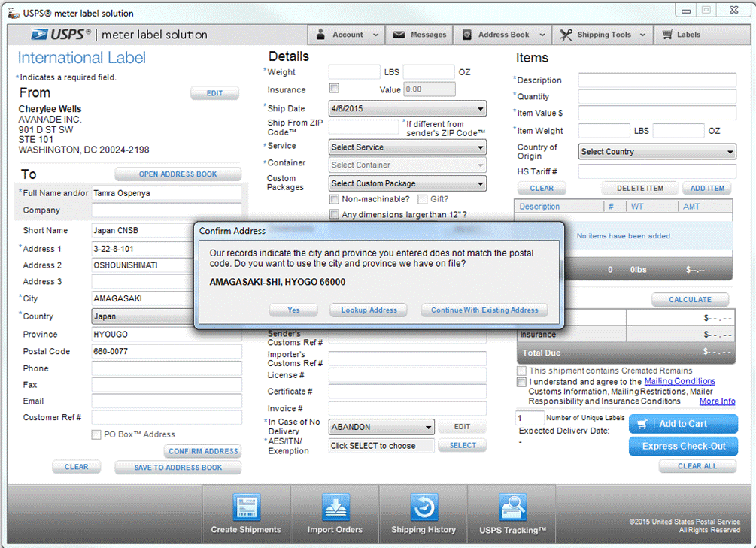The height and width of the screenshot is (548, 756).
Task: Open Import Orders from bottom bar
Action: (335, 514)
